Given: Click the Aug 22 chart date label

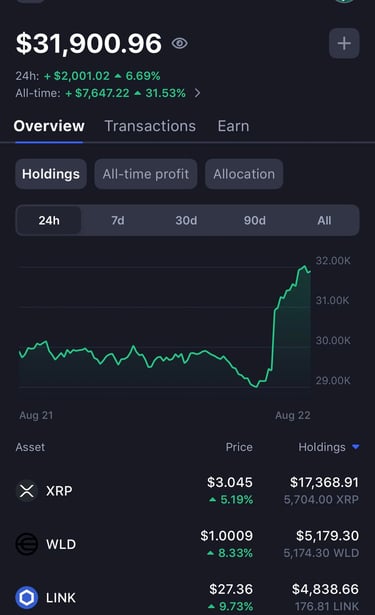Looking at the screenshot, I should click(x=293, y=415).
